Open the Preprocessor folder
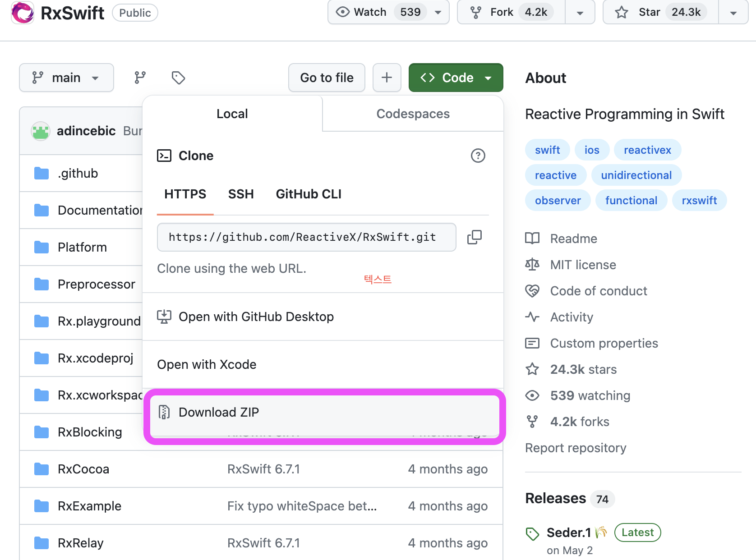Screen dimensions: 756x560 [x=97, y=284]
